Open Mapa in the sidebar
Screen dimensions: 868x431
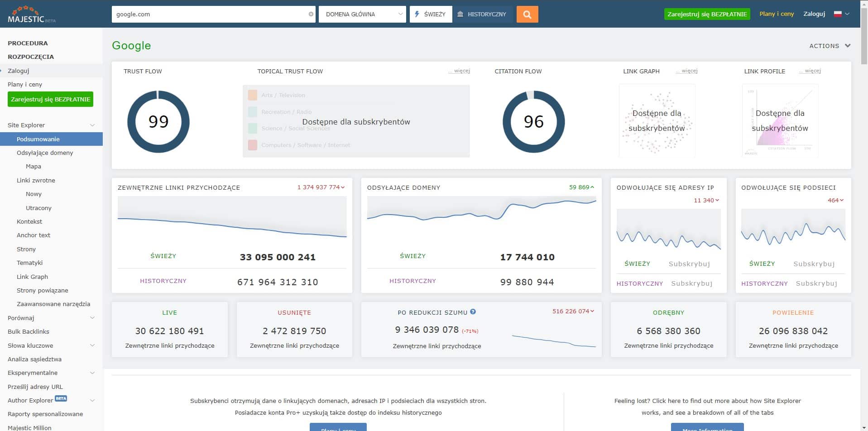[34, 166]
